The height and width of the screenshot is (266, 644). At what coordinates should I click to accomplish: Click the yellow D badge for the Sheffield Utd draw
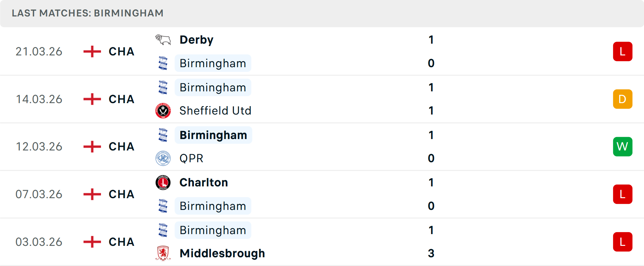click(x=623, y=99)
